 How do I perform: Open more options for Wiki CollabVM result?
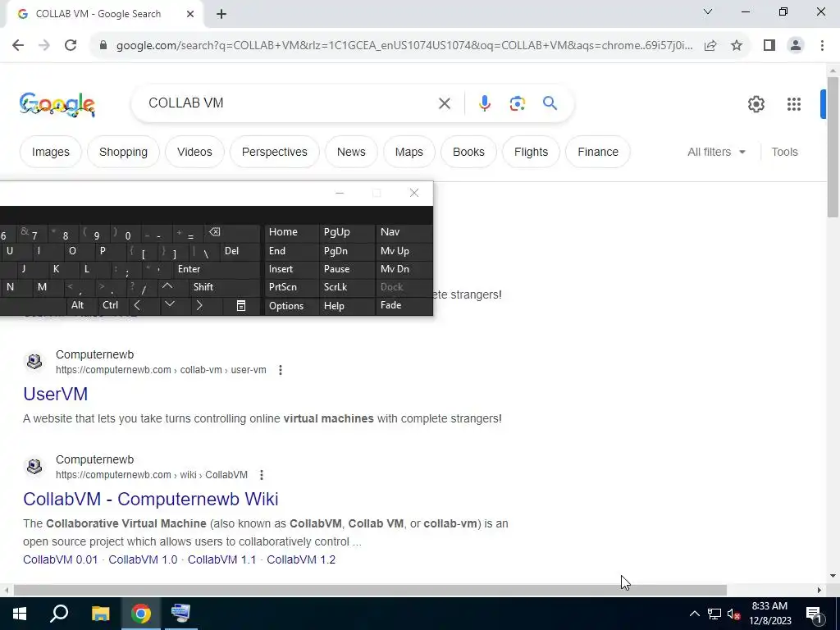pyautogui.click(x=262, y=475)
